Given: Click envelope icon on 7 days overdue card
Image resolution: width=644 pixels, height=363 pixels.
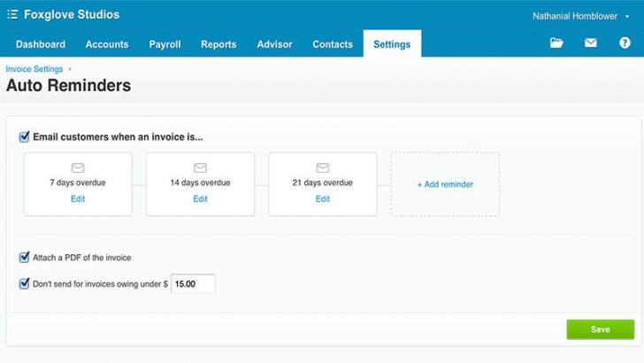Looking at the screenshot, I should (x=78, y=167).
